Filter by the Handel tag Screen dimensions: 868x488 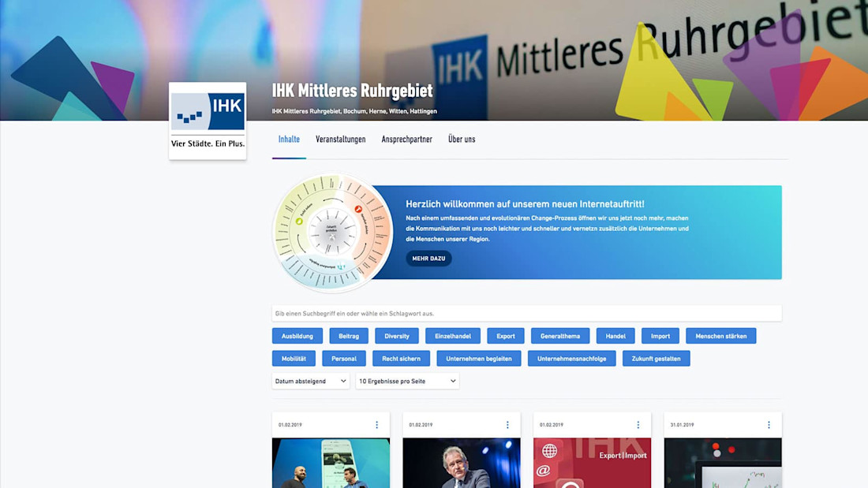point(615,336)
